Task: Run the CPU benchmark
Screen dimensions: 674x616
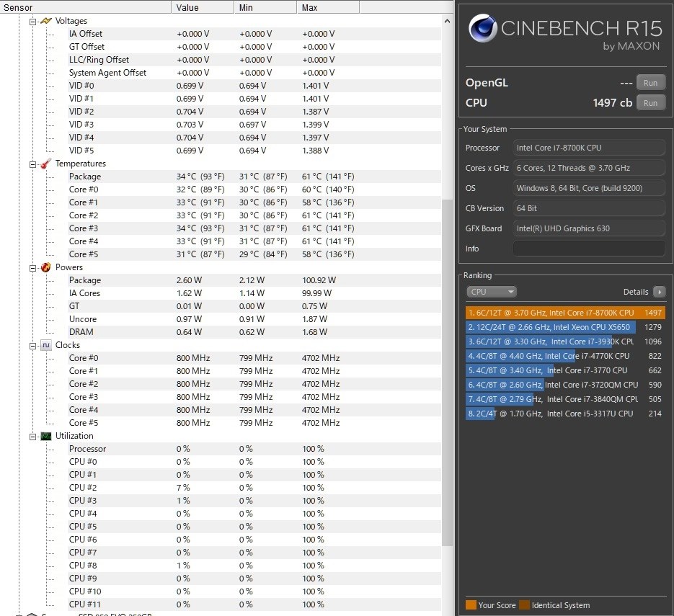Action: point(649,102)
